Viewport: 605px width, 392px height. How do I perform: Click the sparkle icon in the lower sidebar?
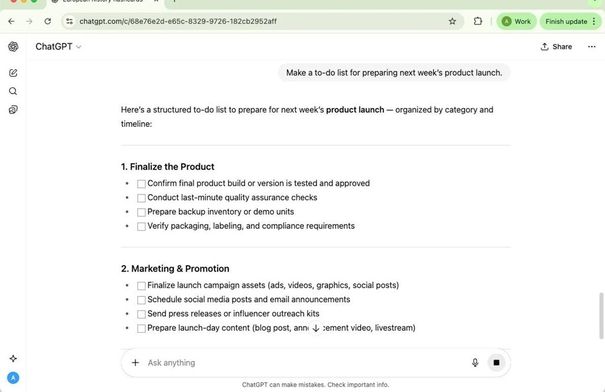coord(13,358)
